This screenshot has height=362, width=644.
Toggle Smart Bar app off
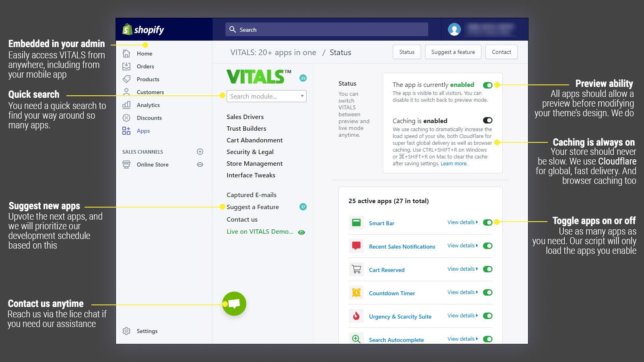pos(487,222)
